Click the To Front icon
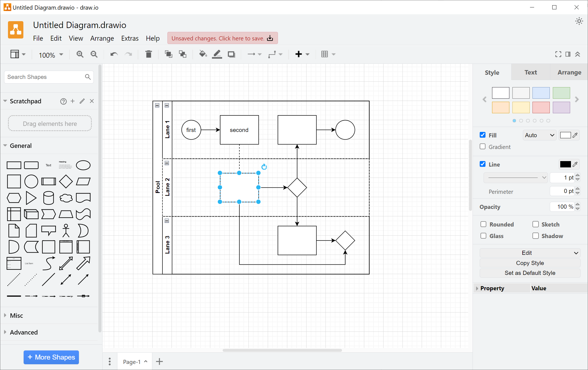Screen dimensions: 588x370 168,54
